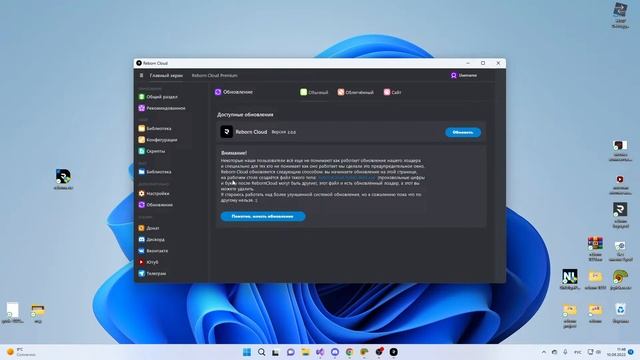Open Task View on the taskbar
640x360 pixels.
point(276,352)
